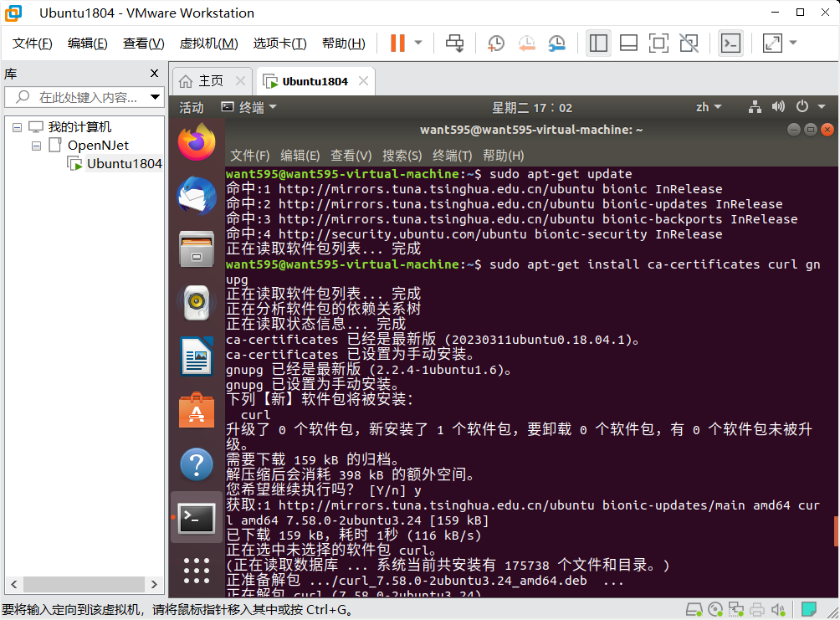Open the Help icon in the dock

tap(197, 464)
